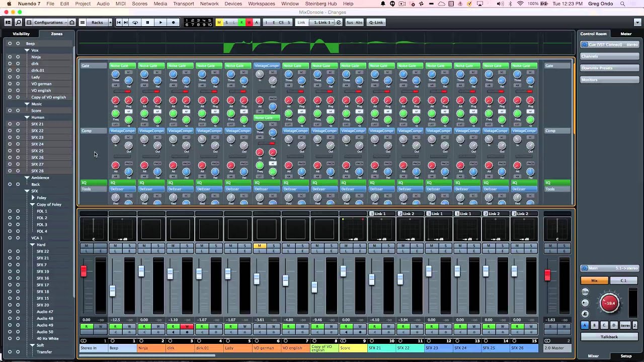644x362 pixels.
Task: Click the Stop transport button
Action: pos(147,22)
